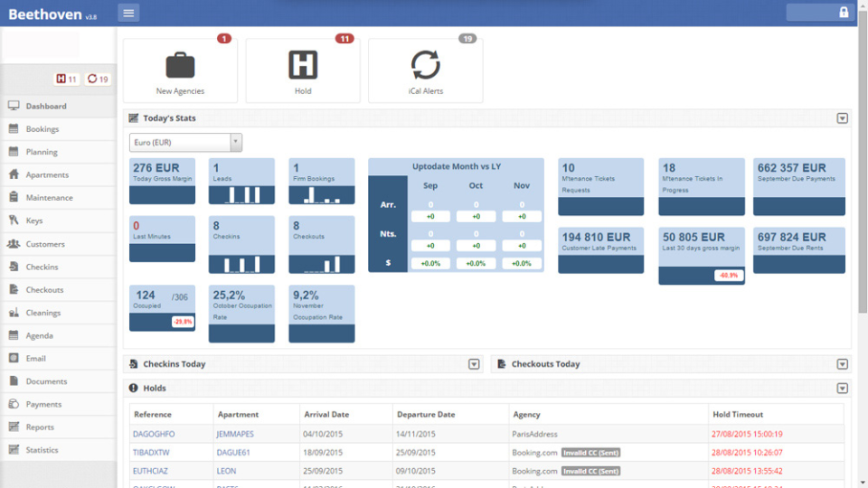This screenshot has width=868, height=488.
Task: Click the Statistics sidebar icon
Action: coord(14,450)
